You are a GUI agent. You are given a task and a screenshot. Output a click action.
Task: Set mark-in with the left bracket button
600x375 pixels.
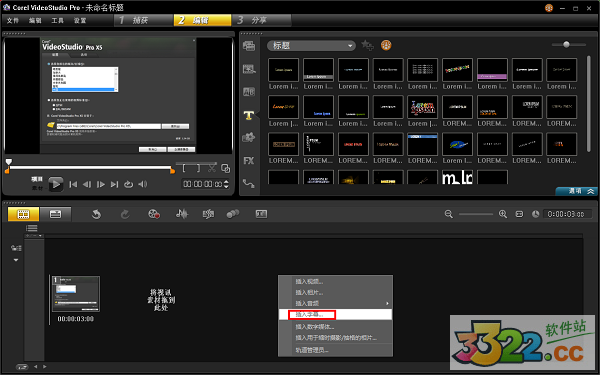185,168
